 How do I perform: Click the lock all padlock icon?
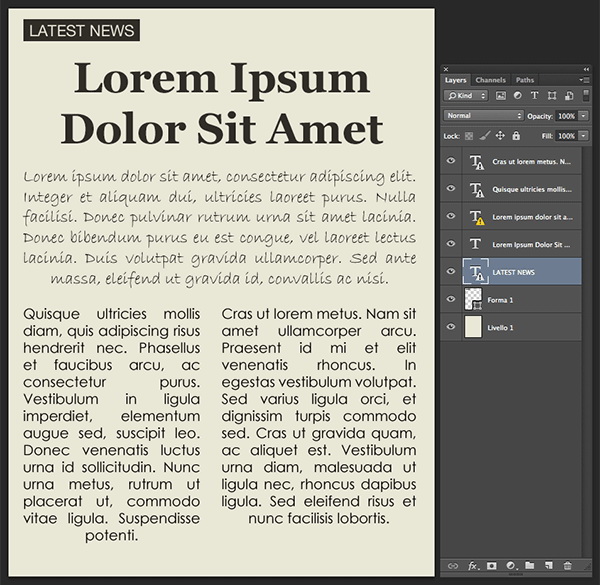[516, 135]
